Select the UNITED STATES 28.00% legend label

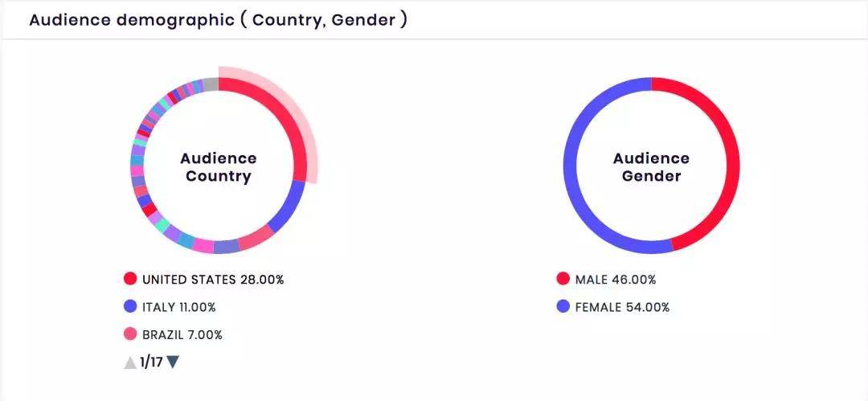pyautogui.click(x=213, y=280)
